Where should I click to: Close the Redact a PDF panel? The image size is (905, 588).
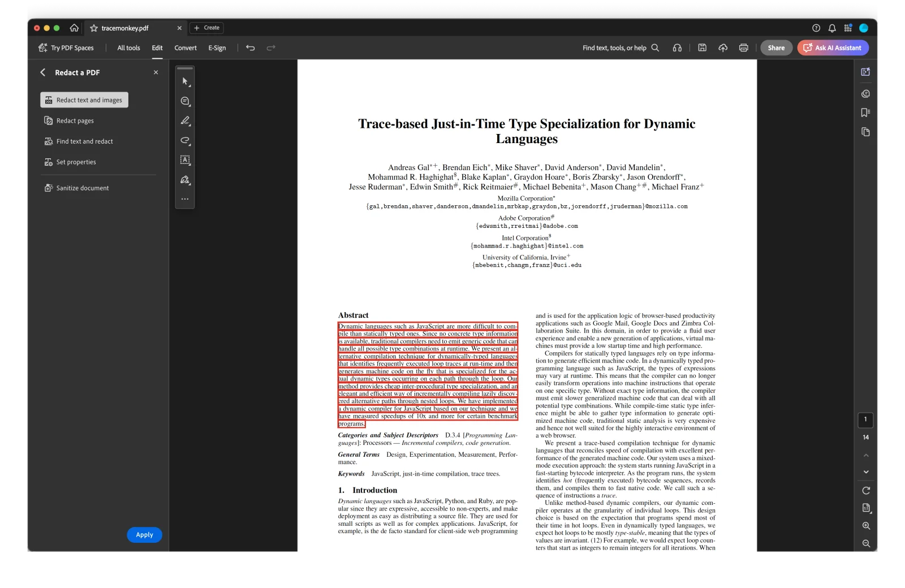pos(156,72)
